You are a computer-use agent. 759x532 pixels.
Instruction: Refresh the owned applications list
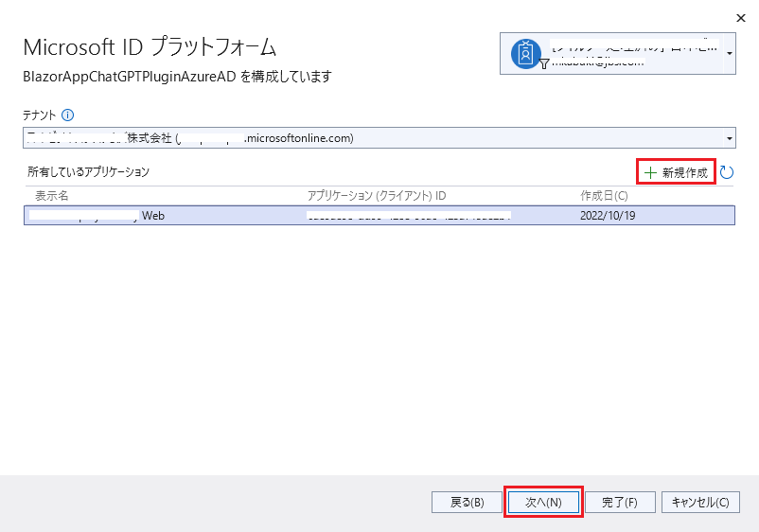pos(726,172)
